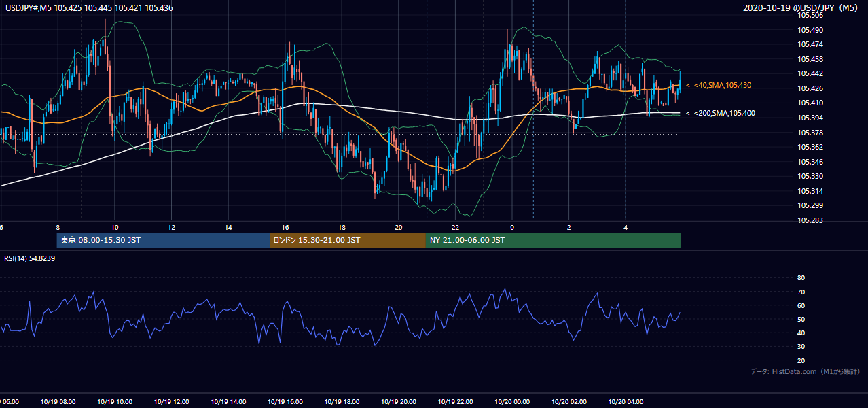The height and width of the screenshot is (408, 868).
Task: Select hour tick 18 under the candlestick chart
Action: (x=342, y=227)
